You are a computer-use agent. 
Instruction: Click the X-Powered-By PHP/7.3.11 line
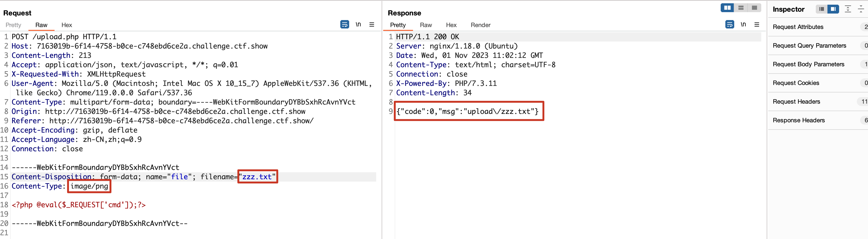click(446, 83)
